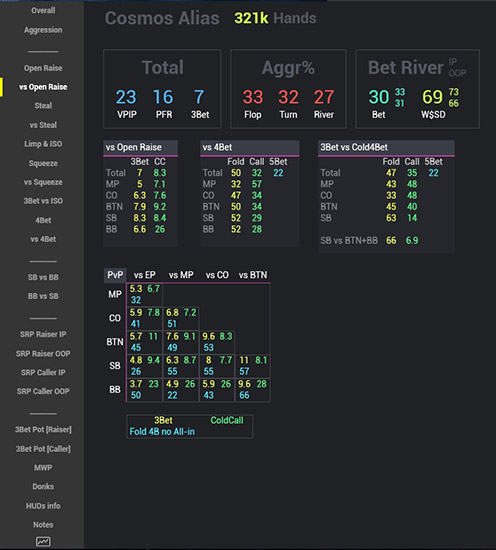Viewport: 496px width, 550px height.
Task: Click the vs BTN column header
Action: click(253, 275)
